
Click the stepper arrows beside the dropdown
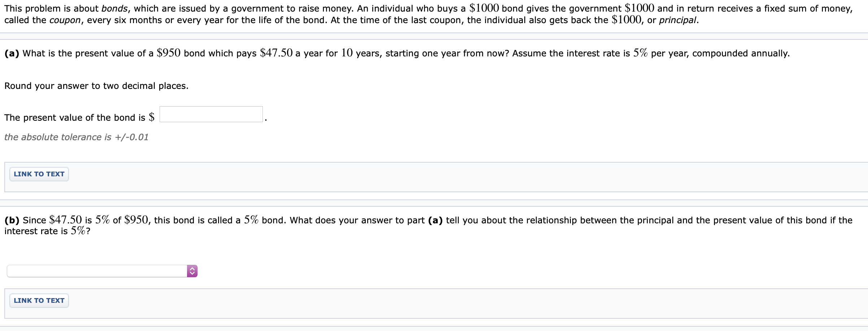[192, 270]
